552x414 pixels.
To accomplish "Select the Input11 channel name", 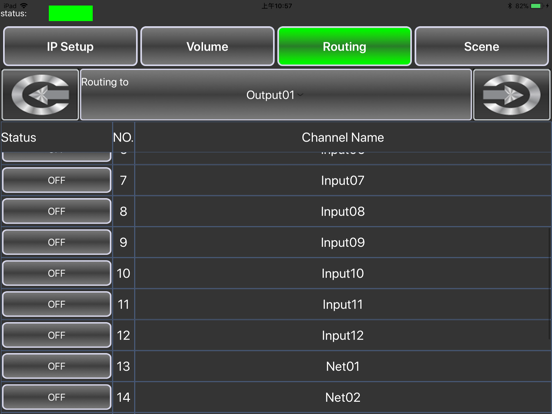I will click(x=343, y=305).
